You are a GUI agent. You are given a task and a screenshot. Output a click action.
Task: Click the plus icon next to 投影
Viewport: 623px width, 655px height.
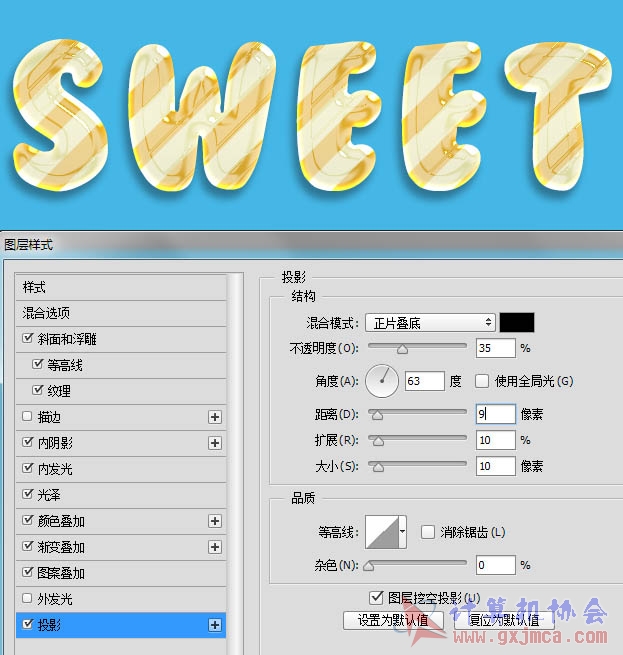click(215, 625)
